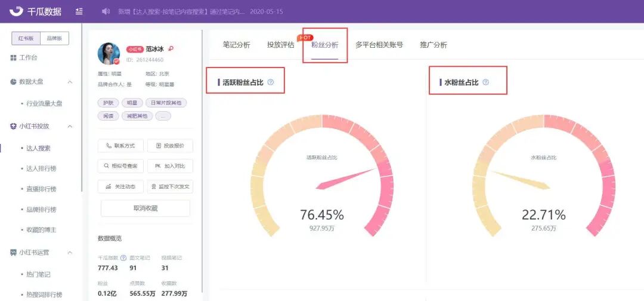
Task: Click the 水粉丝占比 gauge needle
Action: [521, 180]
